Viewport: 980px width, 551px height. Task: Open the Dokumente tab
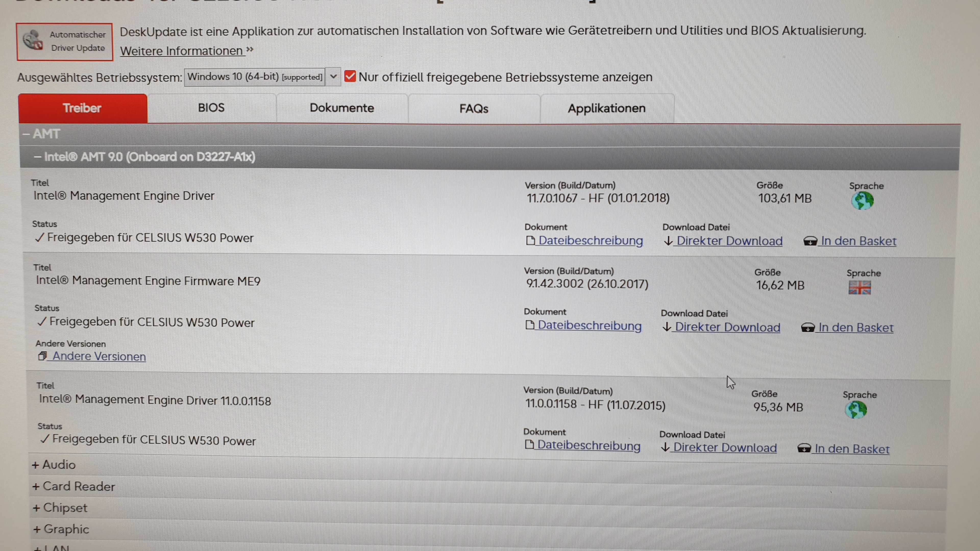pos(342,108)
